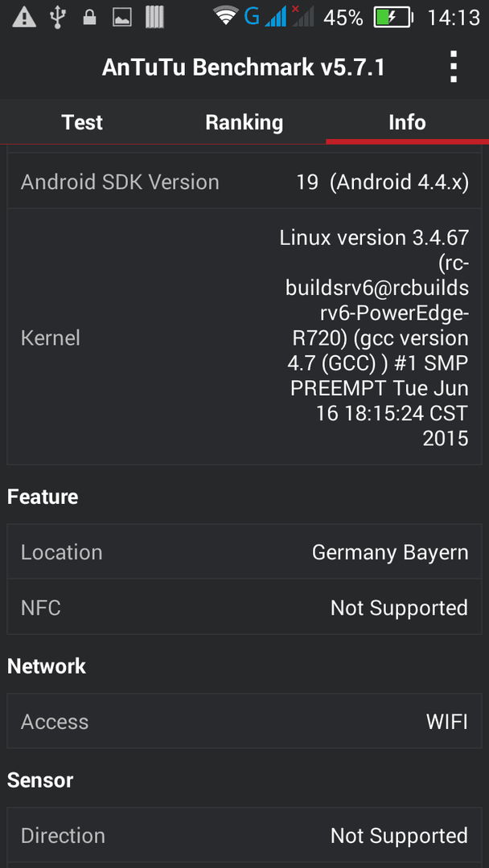Tap the warning triangle status icon
The image size is (489, 868).
(x=24, y=17)
